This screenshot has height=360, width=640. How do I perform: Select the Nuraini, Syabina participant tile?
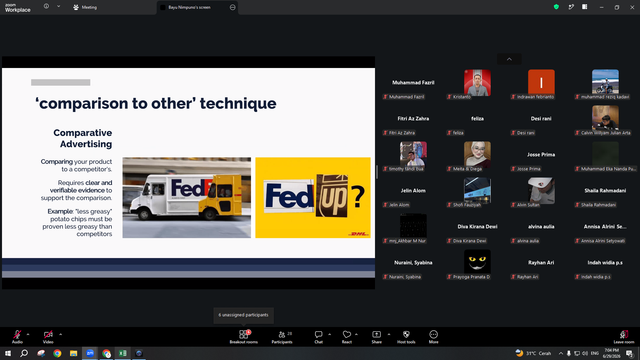(413, 264)
